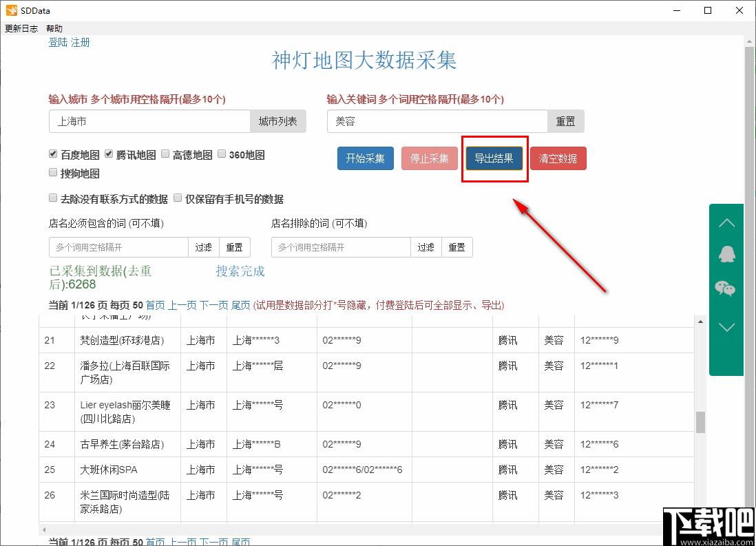
Task: Click 重置 for must-include words
Action: click(235, 247)
